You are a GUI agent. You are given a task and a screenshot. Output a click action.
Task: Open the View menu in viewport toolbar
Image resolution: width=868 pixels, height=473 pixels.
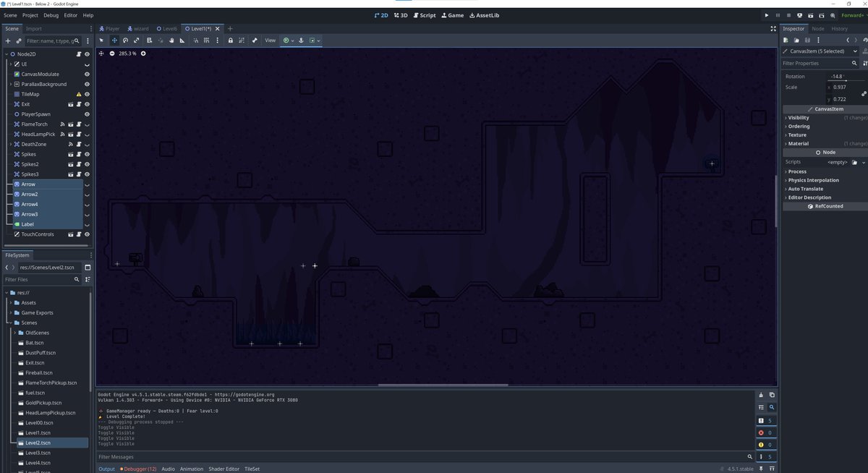coord(270,41)
